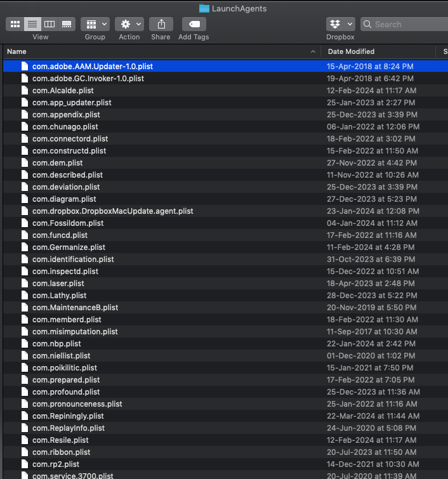Select com.Alcalde.plist file
The image size is (448, 479).
(x=225, y=91)
